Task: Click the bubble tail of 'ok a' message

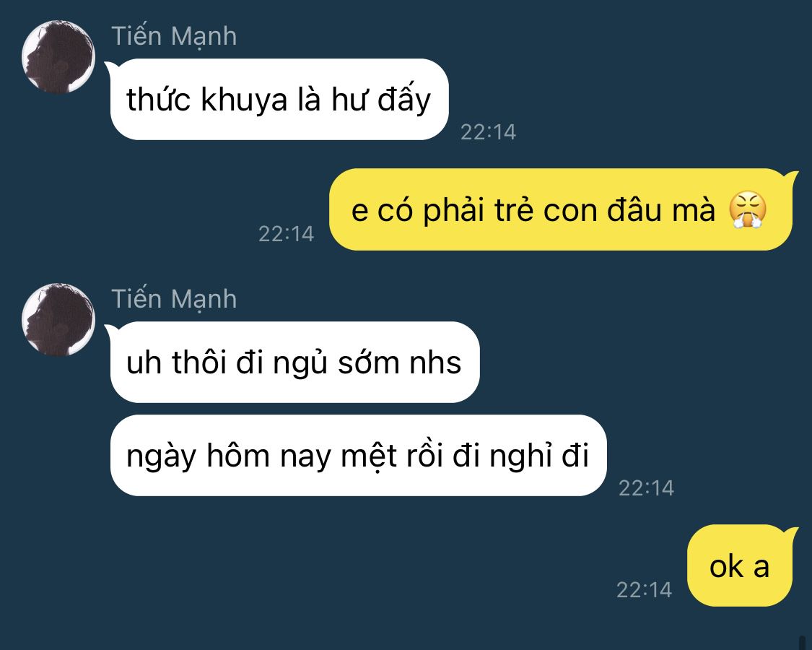Action: click(791, 534)
